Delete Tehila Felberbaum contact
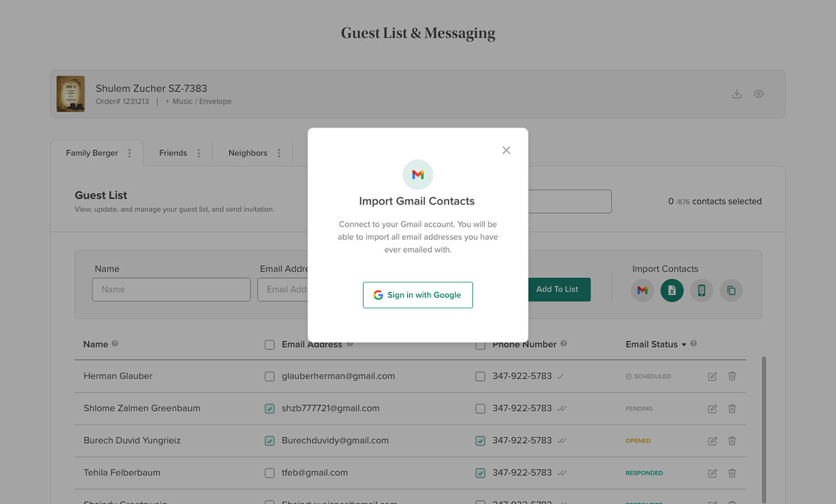This screenshot has height=504, width=836. [x=732, y=473]
